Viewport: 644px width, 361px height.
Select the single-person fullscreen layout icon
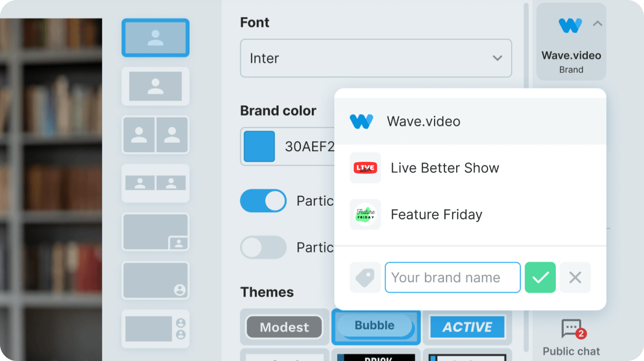coord(155,38)
